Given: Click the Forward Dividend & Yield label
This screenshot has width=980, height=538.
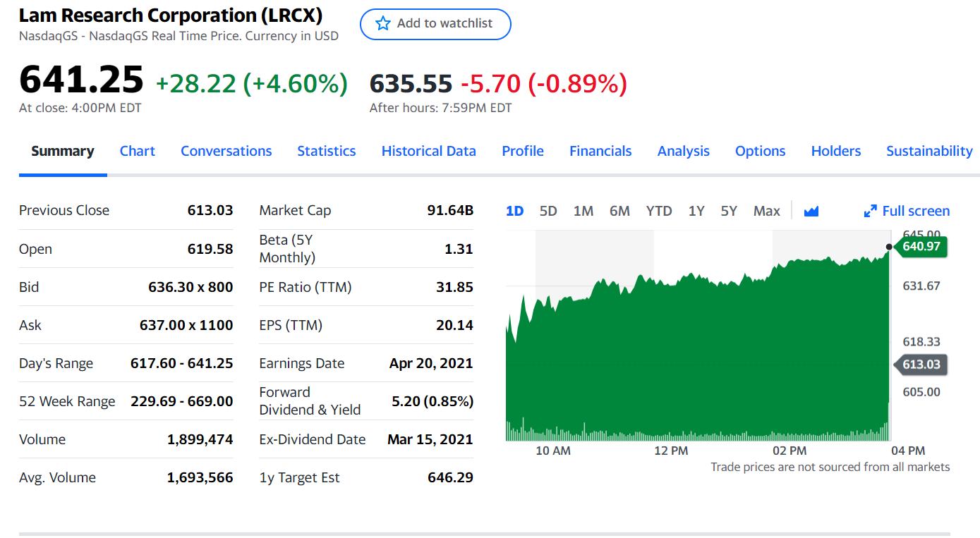Looking at the screenshot, I should click(310, 401).
